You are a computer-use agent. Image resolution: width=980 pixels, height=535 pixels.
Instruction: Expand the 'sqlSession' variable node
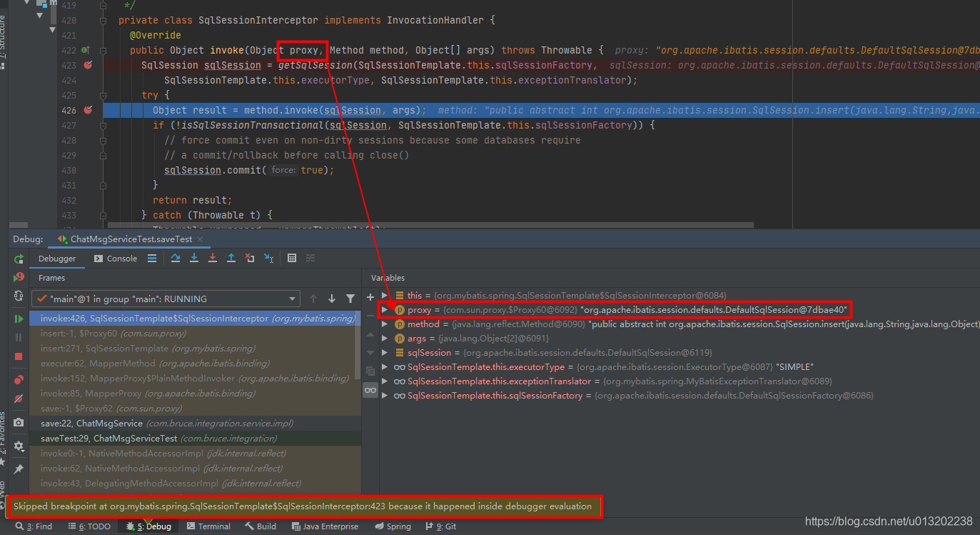(385, 352)
